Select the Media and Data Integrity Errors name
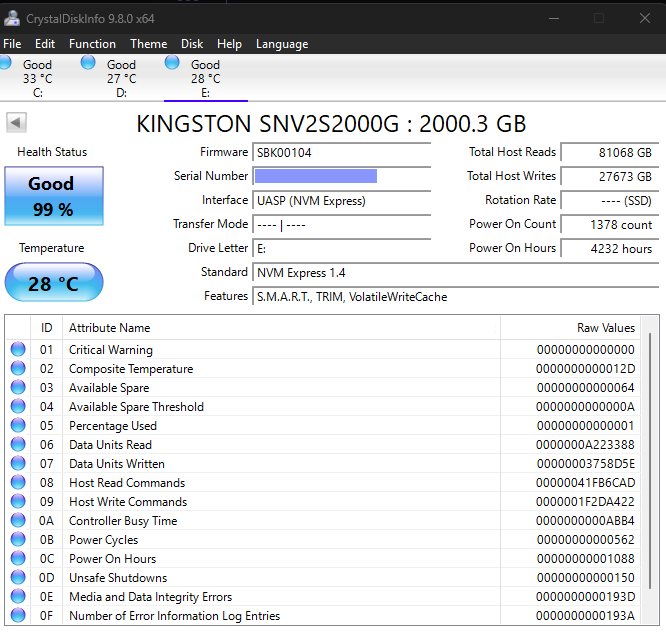The height and width of the screenshot is (632, 666). 150,597
